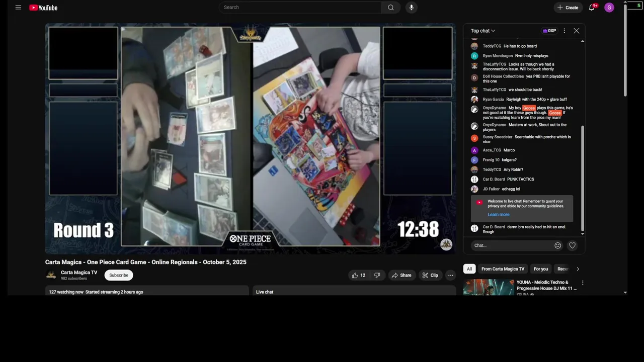Open live chat more options menu
Image resolution: width=644 pixels, height=362 pixels.
(x=565, y=31)
